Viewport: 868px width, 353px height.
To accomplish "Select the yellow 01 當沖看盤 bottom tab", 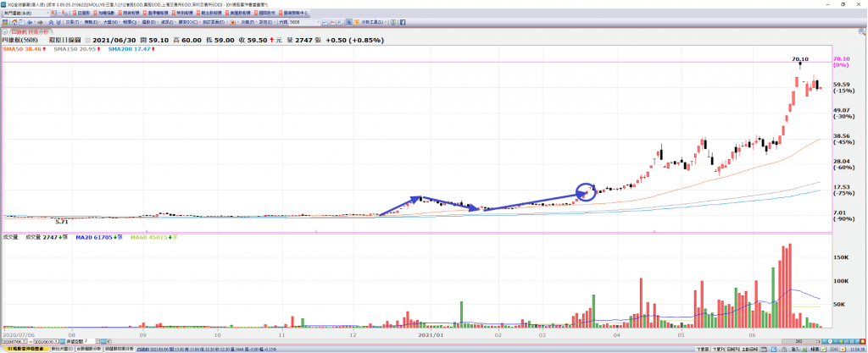I will [x=26, y=349].
